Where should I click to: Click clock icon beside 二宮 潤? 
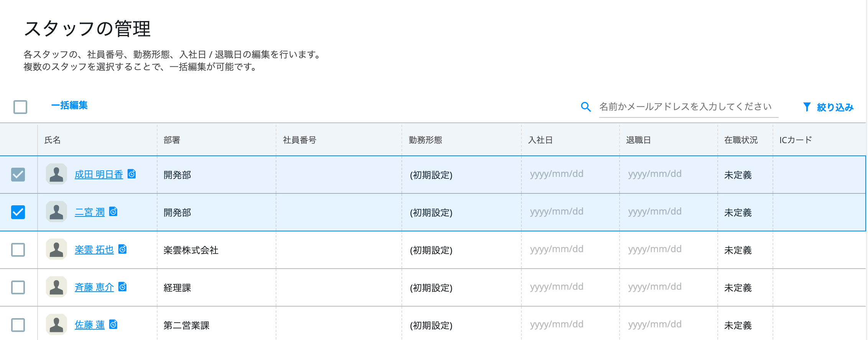113,212
